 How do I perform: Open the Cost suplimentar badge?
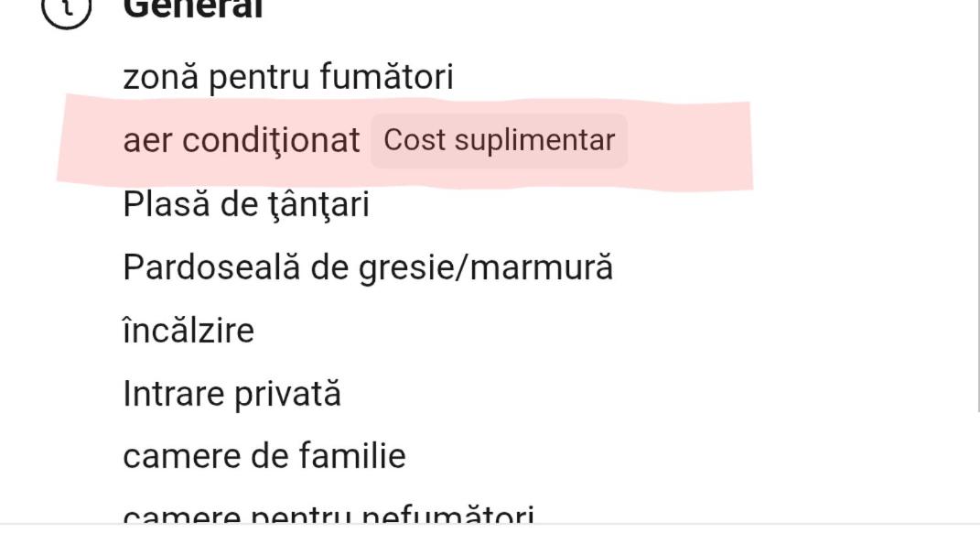point(500,140)
